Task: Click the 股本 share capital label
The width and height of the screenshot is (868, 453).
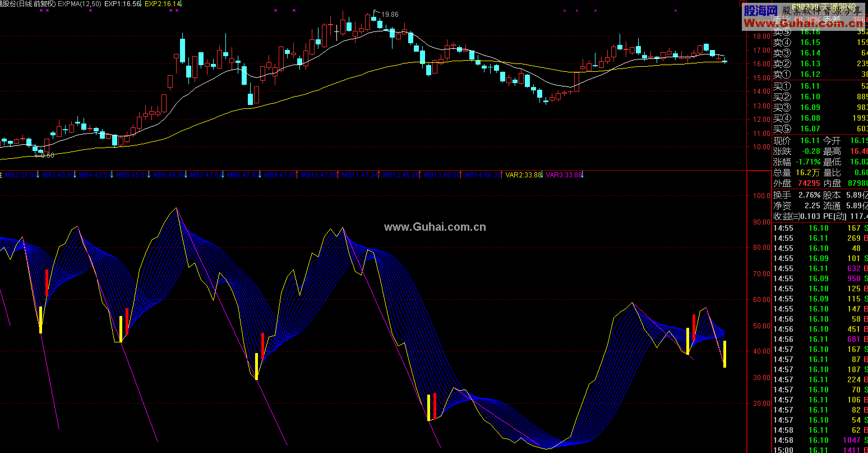Action: point(832,195)
